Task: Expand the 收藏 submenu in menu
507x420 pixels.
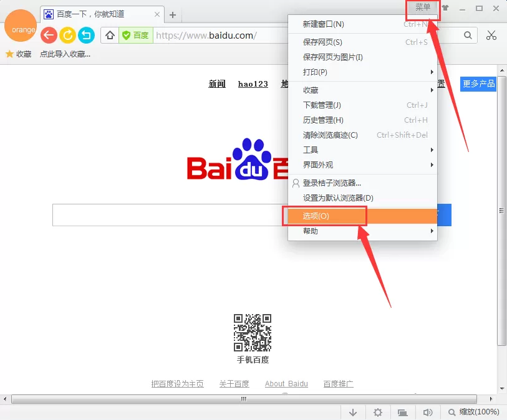Action: [x=362, y=90]
